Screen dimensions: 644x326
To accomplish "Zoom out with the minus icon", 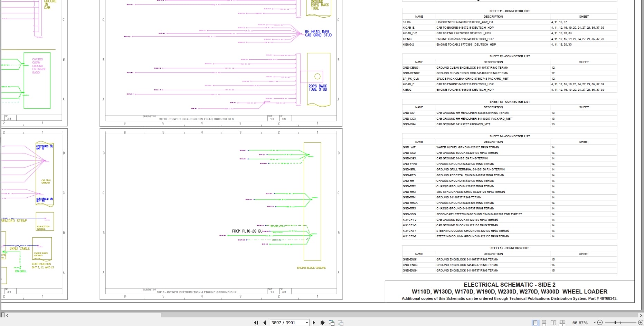I will (600, 323).
